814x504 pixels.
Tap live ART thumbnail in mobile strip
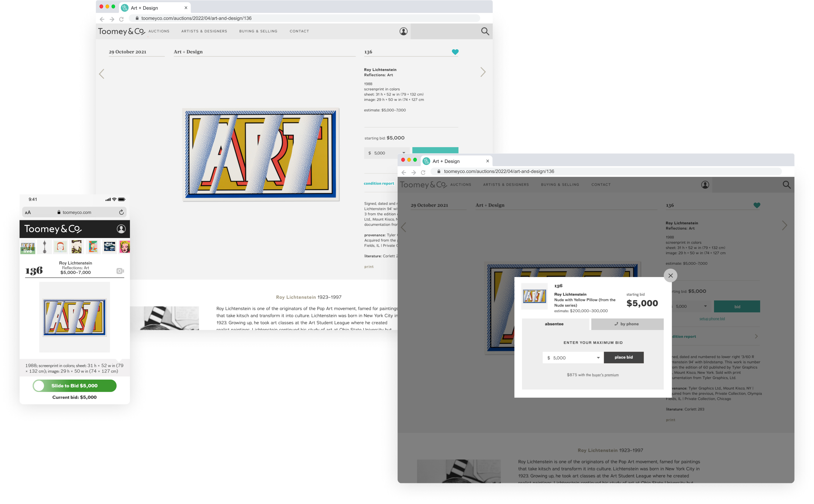(x=28, y=247)
